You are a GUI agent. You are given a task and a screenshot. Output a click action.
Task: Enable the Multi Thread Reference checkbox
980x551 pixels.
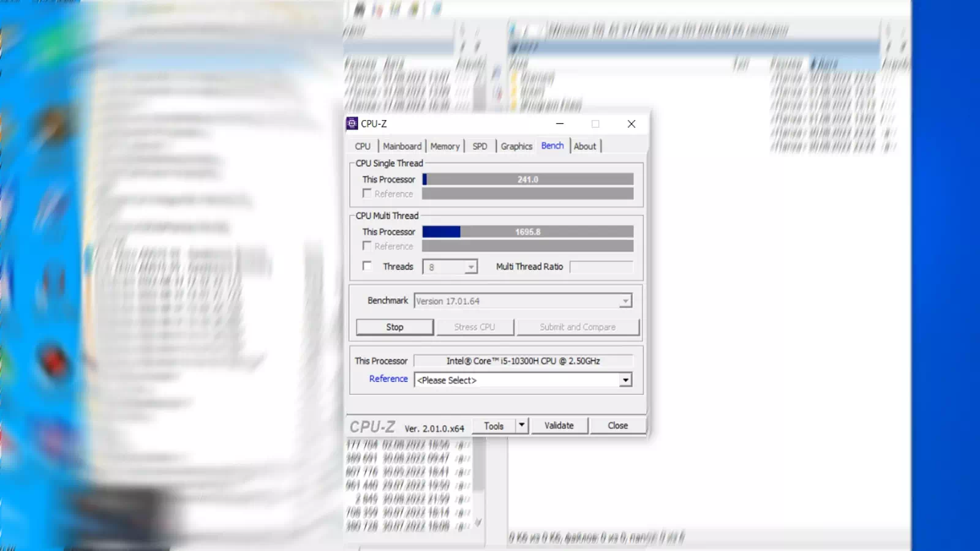coord(367,246)
